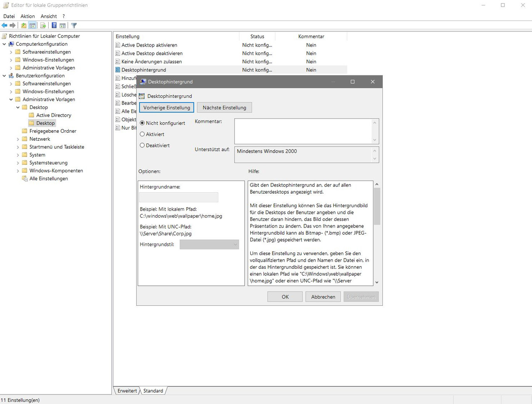Click the policy icon beside Active Desktop aktivieren

(x=118, y=45)
